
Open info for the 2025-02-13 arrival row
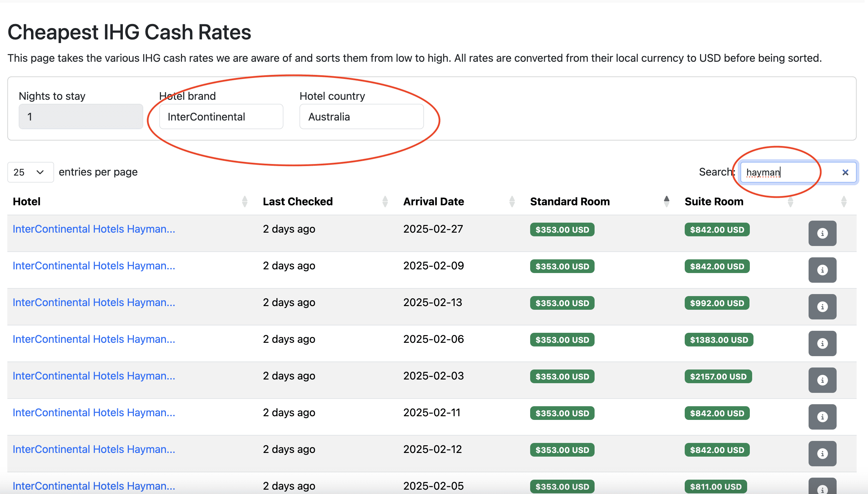[x=822, y=306]
